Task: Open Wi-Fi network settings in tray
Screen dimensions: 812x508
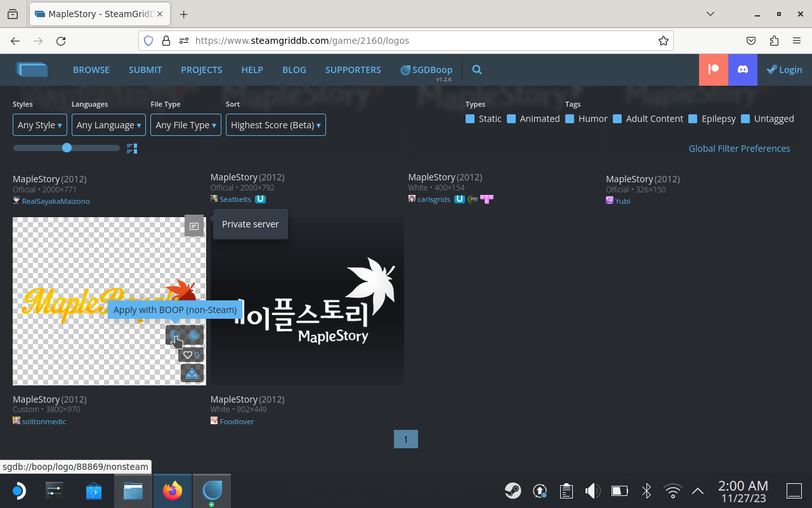Action: tap(672, 490)
